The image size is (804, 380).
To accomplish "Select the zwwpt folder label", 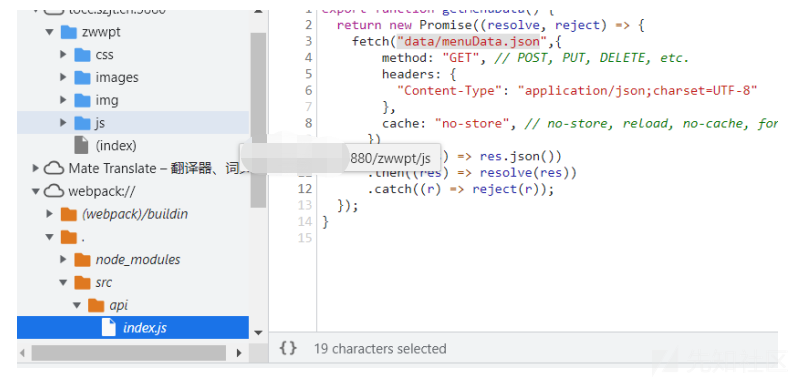I will [101, 32].
